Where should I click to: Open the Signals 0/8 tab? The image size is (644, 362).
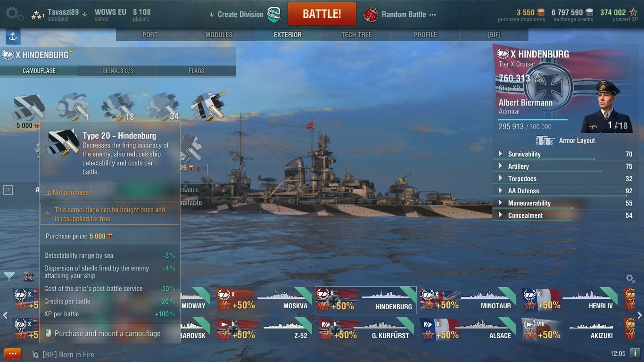[118, 71]
